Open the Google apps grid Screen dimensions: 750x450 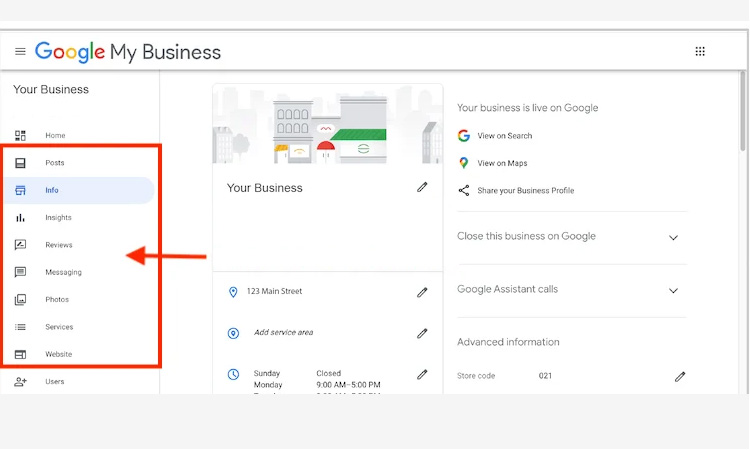click(x=700, y=51)
